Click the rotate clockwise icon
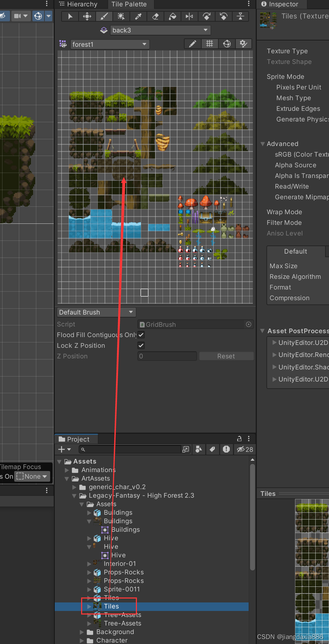The height and width of the screenshot is (644, 329). 207,16
